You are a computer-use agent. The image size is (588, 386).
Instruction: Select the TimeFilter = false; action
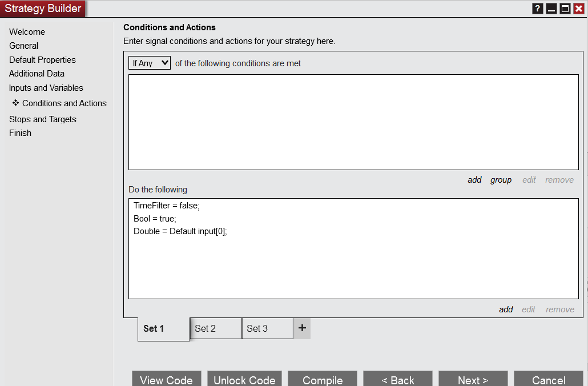pyautogui.click(x=167, y=206)
